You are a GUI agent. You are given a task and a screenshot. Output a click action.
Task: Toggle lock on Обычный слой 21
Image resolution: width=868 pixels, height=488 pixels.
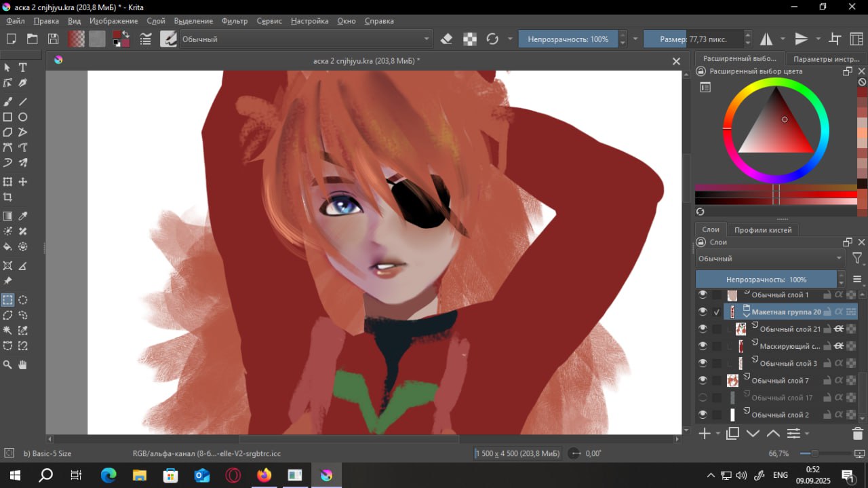(x=826, y=329)
